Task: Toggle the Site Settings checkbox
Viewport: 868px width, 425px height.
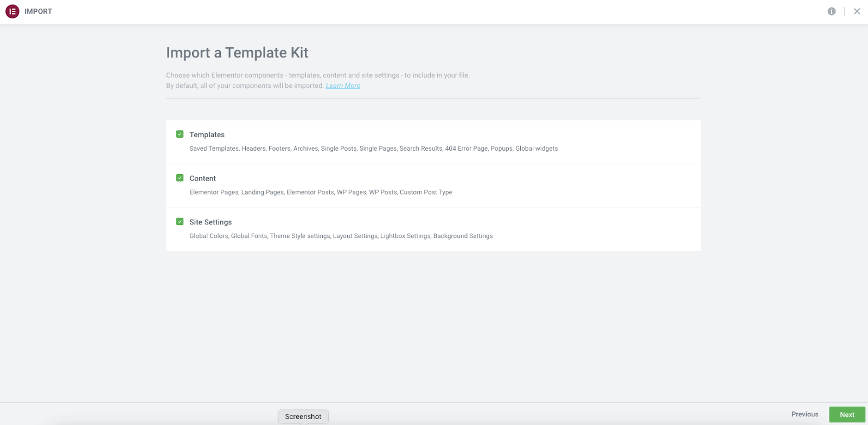Action: click(x=180, y=222)
